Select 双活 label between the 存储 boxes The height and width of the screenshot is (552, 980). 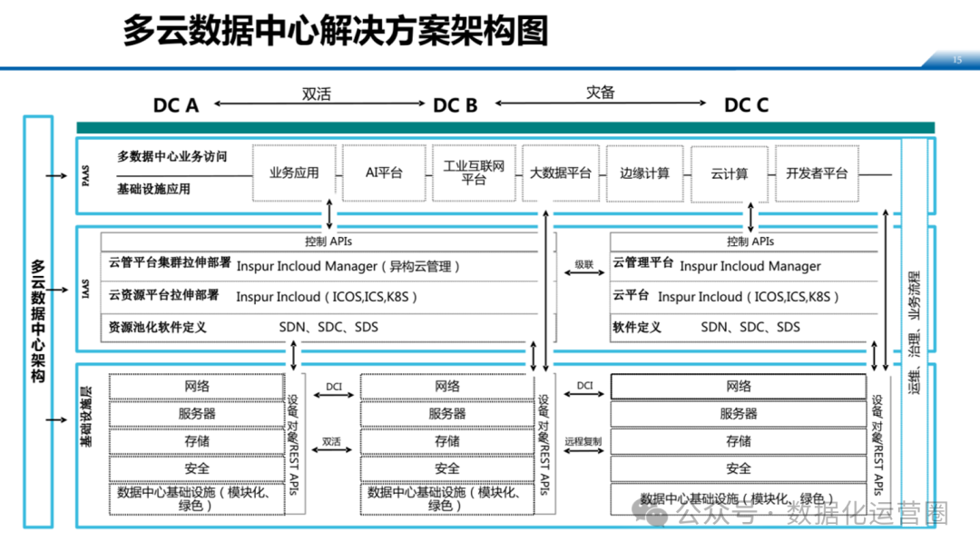331,441
